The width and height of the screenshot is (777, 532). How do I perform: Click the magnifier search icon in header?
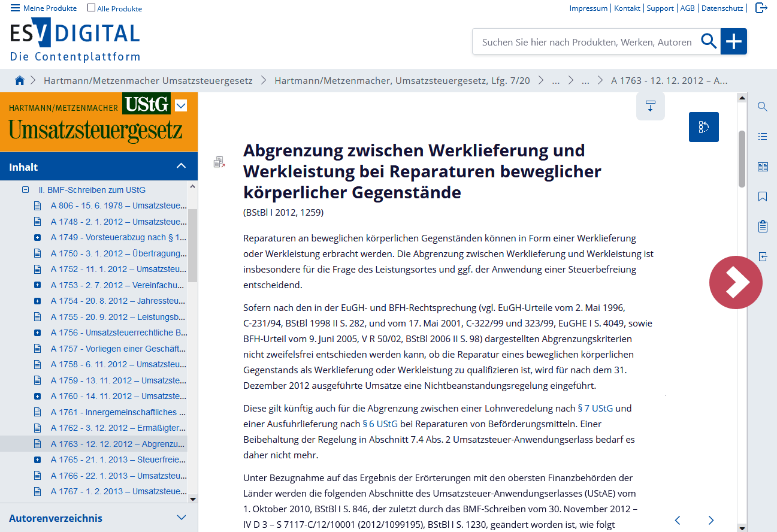[709, 41]
